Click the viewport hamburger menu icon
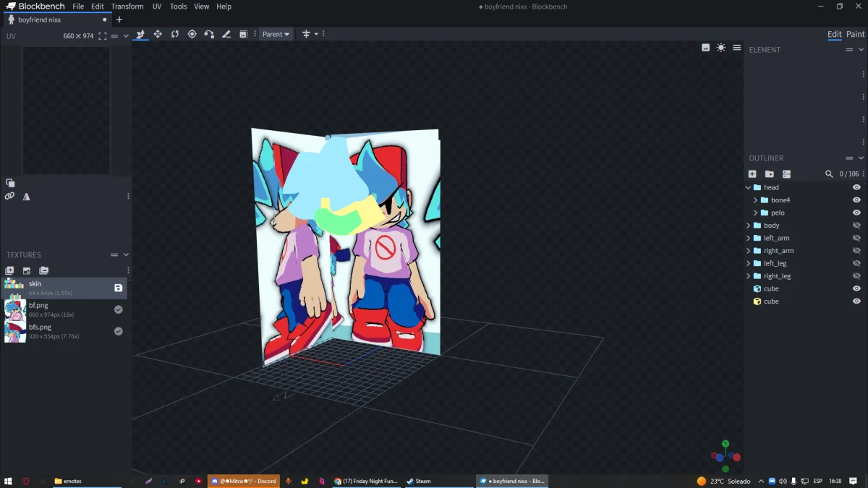 pos(736,48)
